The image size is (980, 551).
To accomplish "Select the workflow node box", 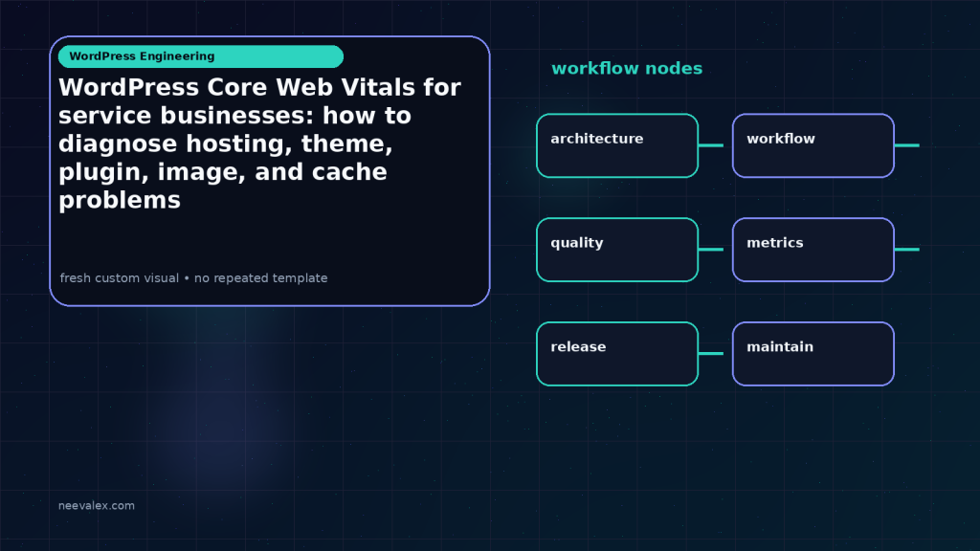I will pos(813,145).
